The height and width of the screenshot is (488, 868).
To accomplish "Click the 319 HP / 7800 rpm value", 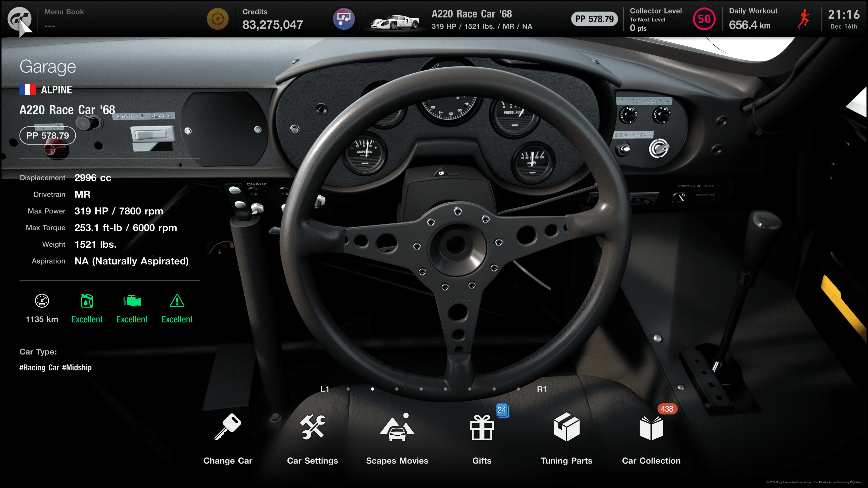I will pos(119,211).
